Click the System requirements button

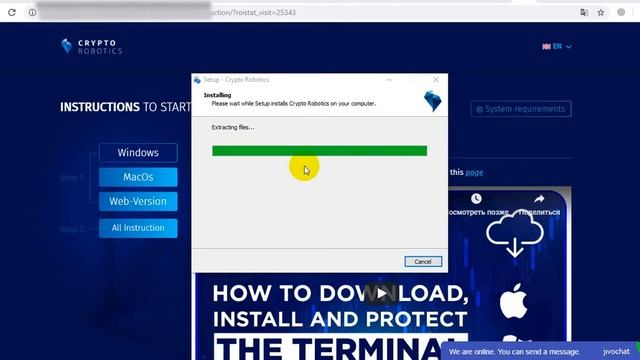[x=521, y=109]
